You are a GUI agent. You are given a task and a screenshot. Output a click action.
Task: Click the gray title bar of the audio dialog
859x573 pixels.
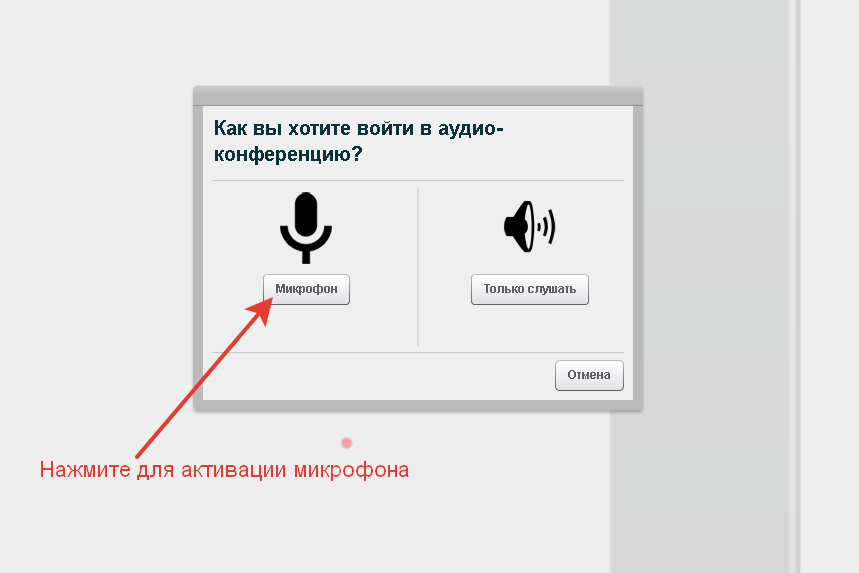[417, 96]
